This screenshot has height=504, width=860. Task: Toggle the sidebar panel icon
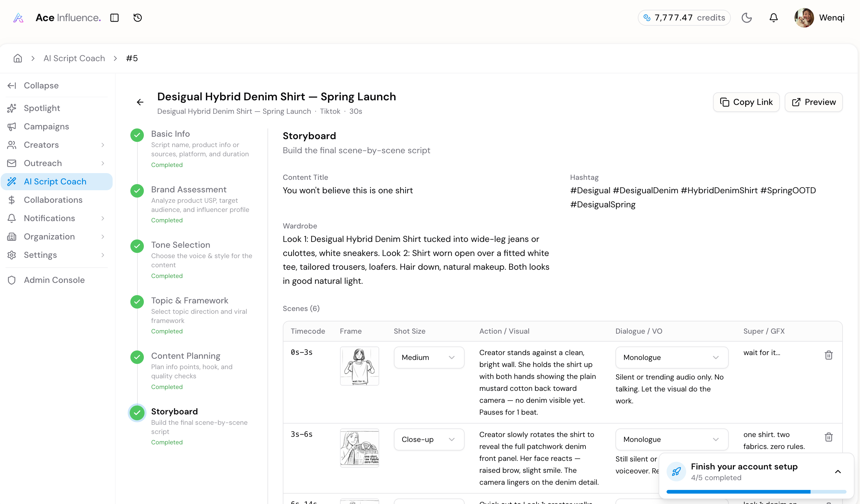pyautogui.click(x=114, y=18)
